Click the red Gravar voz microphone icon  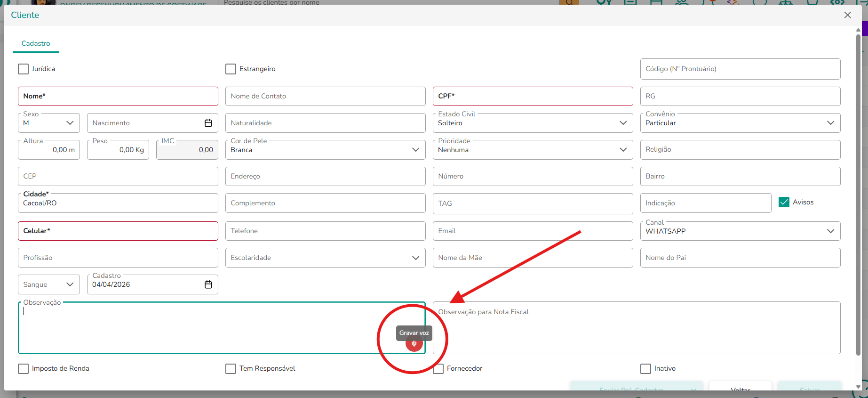414,344
